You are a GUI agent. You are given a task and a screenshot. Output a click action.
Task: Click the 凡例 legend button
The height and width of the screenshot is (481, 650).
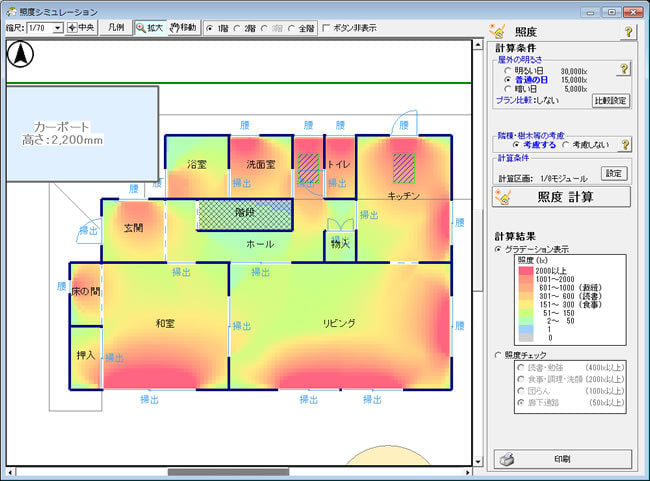pyautogui.click(x=114, y=27)
